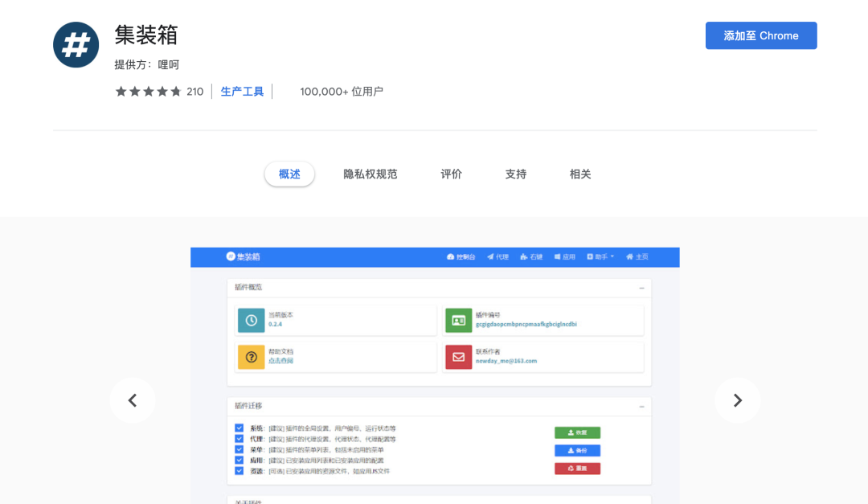
Task: Click the five-star rating
Action: point(148,92)
